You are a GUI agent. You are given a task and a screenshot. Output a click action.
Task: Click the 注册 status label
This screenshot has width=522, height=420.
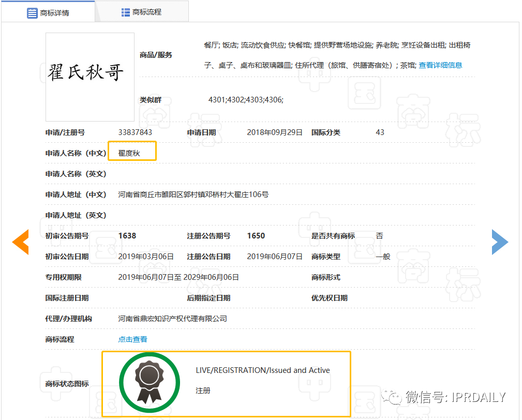[x=203, y=391]
